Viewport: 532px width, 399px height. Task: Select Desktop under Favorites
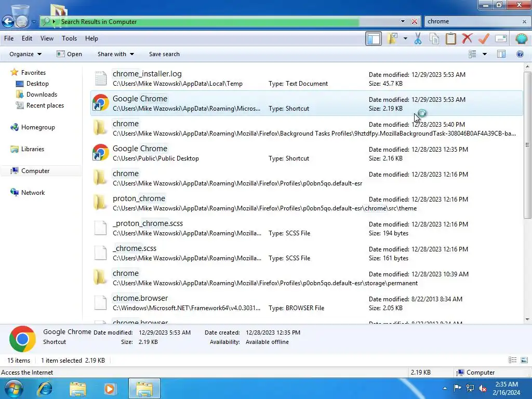(37, 84)
